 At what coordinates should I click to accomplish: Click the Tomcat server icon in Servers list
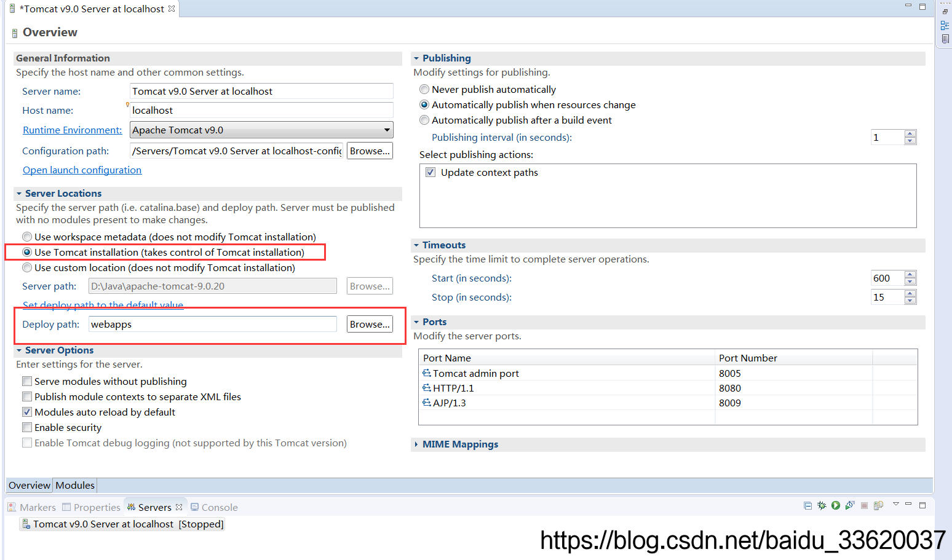coord(26,524)
